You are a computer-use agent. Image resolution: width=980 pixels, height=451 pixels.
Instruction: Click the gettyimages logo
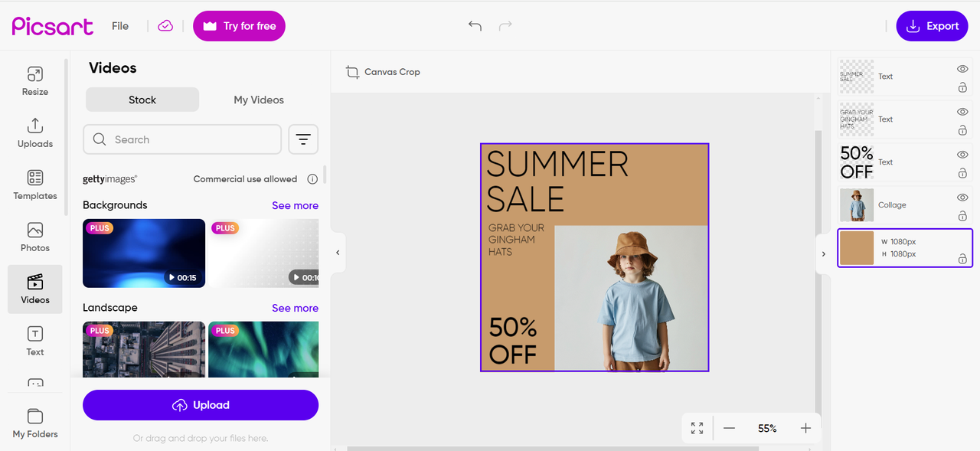[x=109, y=179]
